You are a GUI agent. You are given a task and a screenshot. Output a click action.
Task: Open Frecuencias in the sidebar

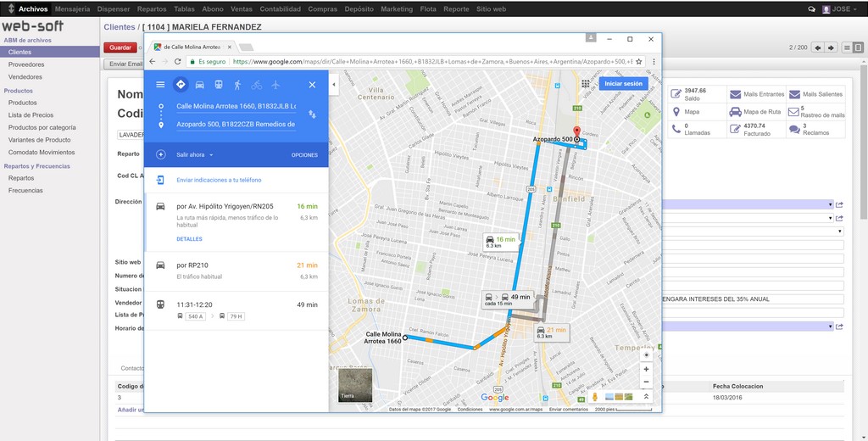(x=25, y=191)
